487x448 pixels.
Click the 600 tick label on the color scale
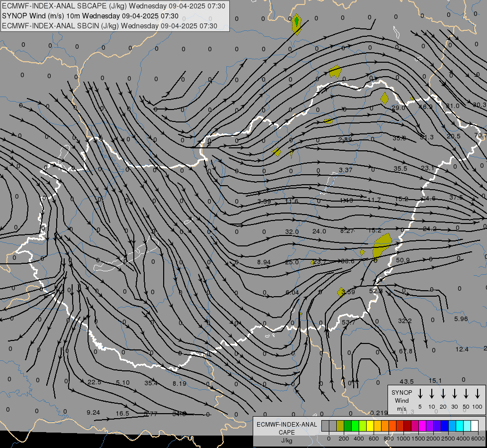[x=374, y=439]
